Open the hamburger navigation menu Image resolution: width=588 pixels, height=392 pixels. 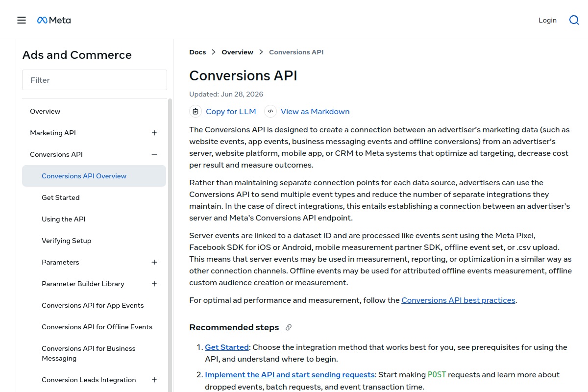(x=22, y=20)
